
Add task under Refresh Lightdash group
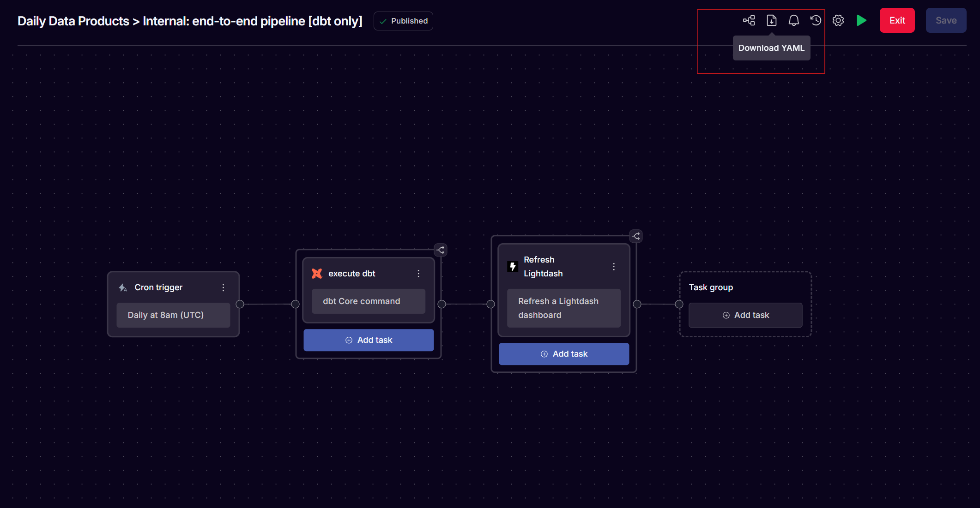pyautogui.click(x=564, y=354)
